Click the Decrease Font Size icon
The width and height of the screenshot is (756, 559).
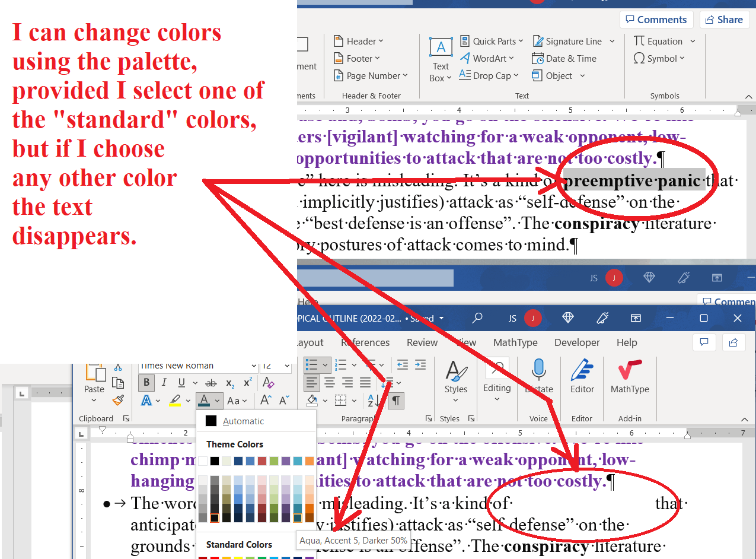point(284,401)
